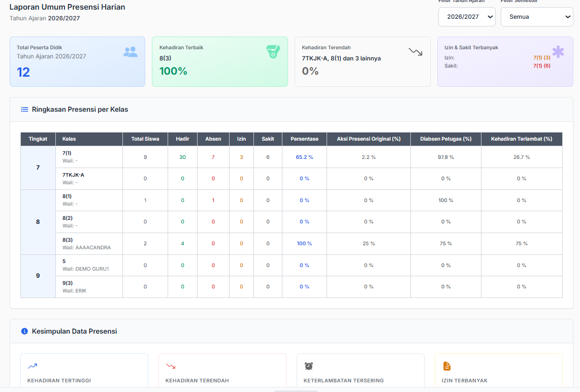Click the Kelas column header
Viewport: 580px width, 392px height.
tap(89, 139)
